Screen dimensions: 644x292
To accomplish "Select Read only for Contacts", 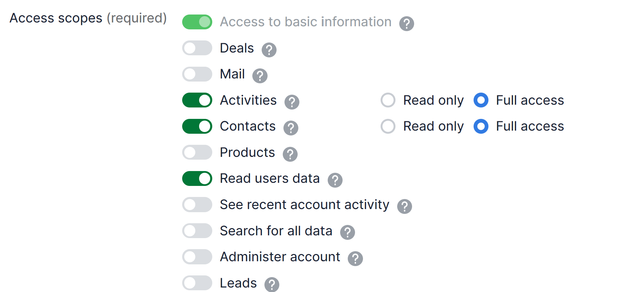I will click(x=388, y=126).
